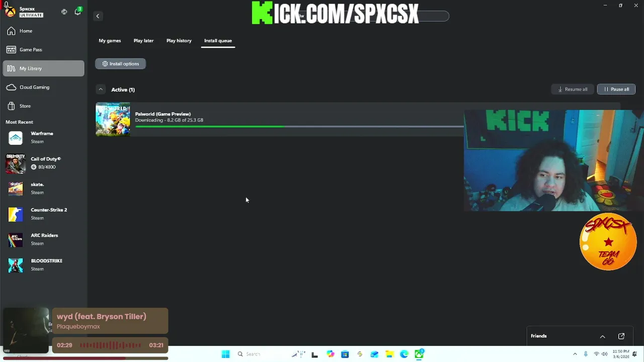The image size is (644, 362).
Task: Open Wi-Fi network settings in tray
Action: pos(596,354)
